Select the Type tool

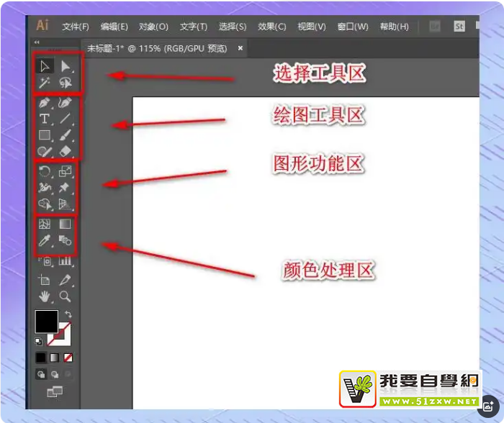pos(45,119)
